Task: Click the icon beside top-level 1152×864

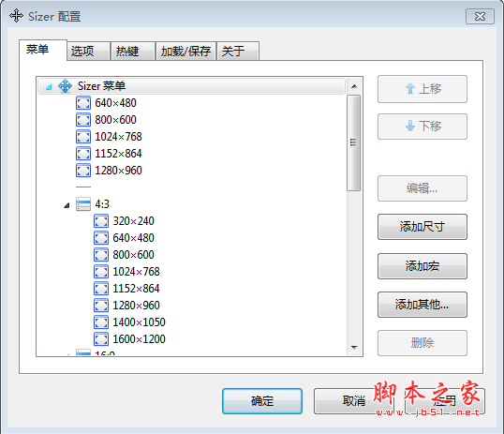Action: (x=83, y=154)
